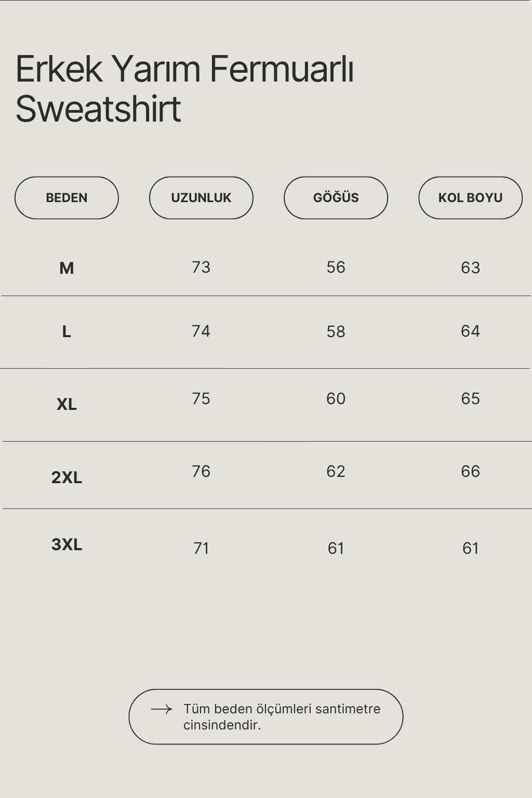Image resolution: width=532 pixels, height=798 pixels.
Task: Click the M sleeve value 63
Action: pyautogui.click(x=470, y=268)
